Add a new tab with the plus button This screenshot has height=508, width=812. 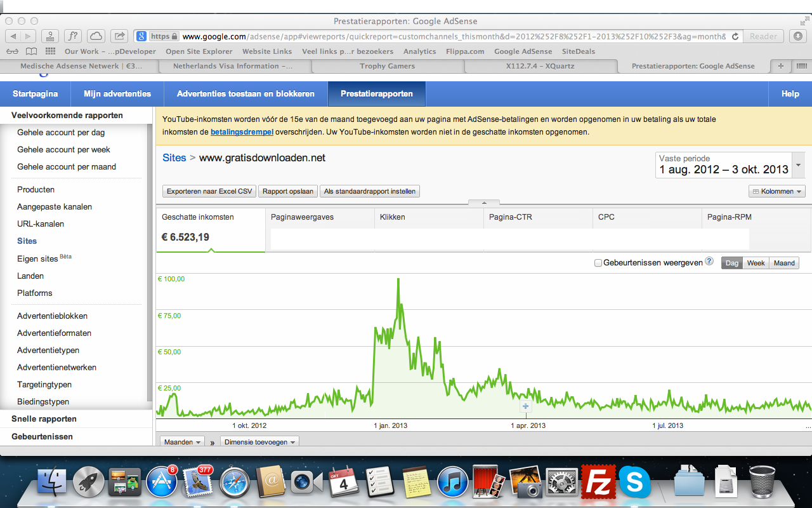pyautogui.click(x=780, y=66)
